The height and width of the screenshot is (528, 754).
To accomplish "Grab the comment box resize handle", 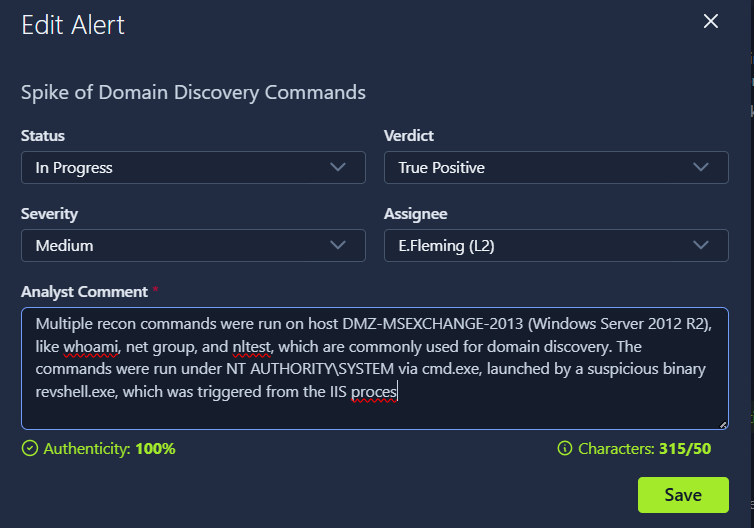I will click(722, 424).
